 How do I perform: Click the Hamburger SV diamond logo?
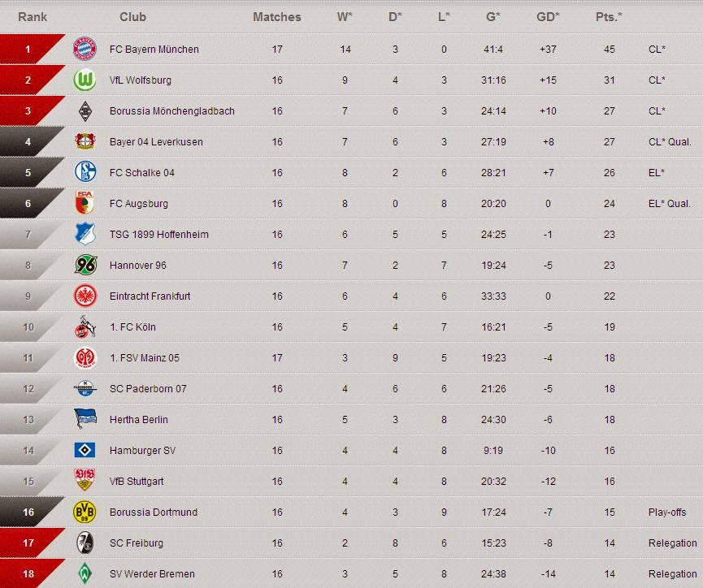85,451
